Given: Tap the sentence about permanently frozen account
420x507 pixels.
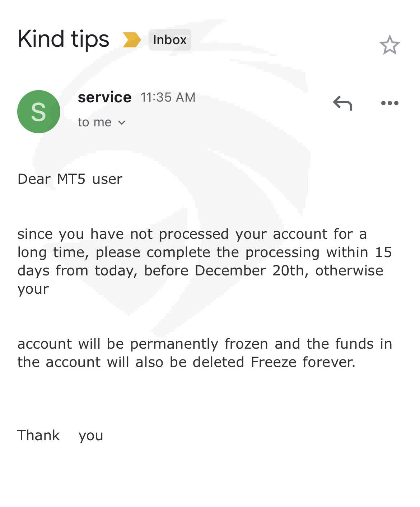Looking at the screenshot, I should 205,353.
